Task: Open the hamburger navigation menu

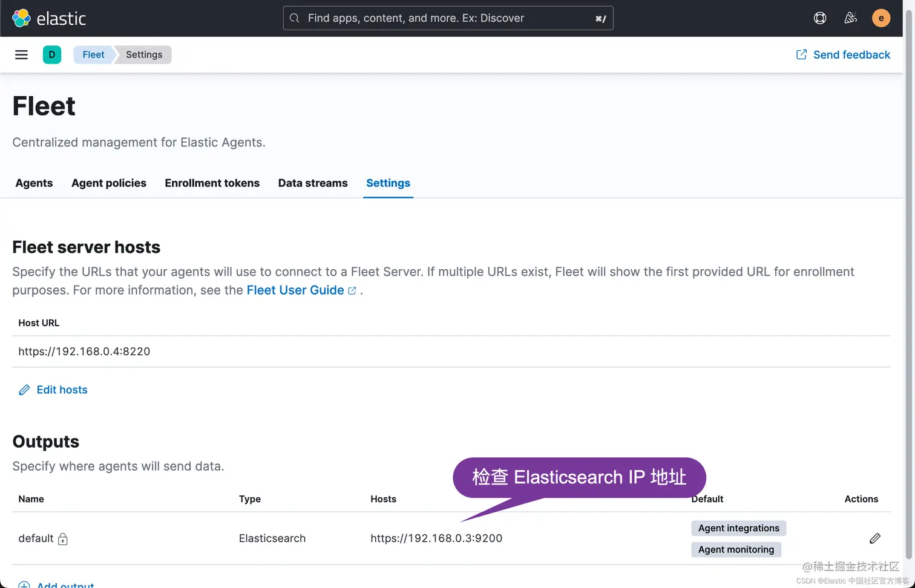Action: tap(21, 54)
